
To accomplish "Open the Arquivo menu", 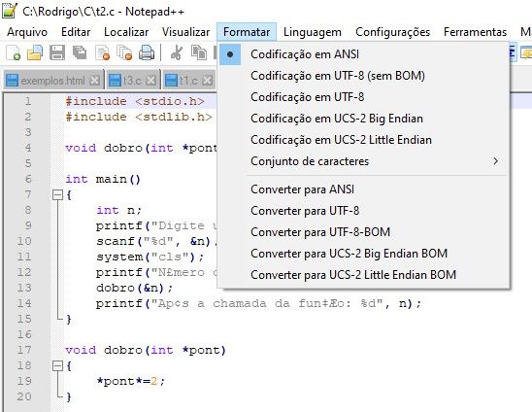I will [27, 32].
